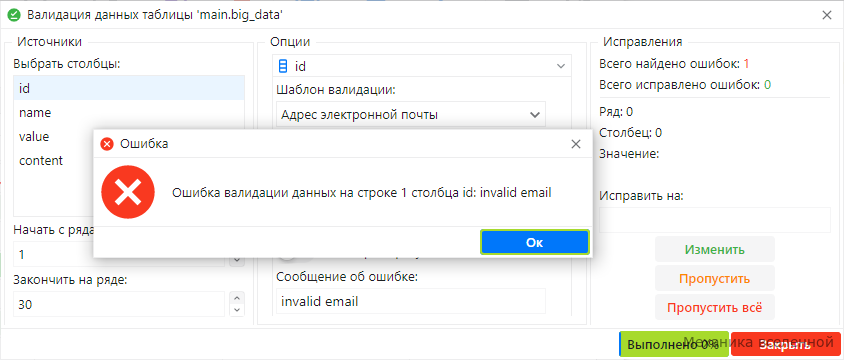The width and height of the screenshot is (844, 360).
Task: Click the Пропустить button
Action: click(715, 279)
